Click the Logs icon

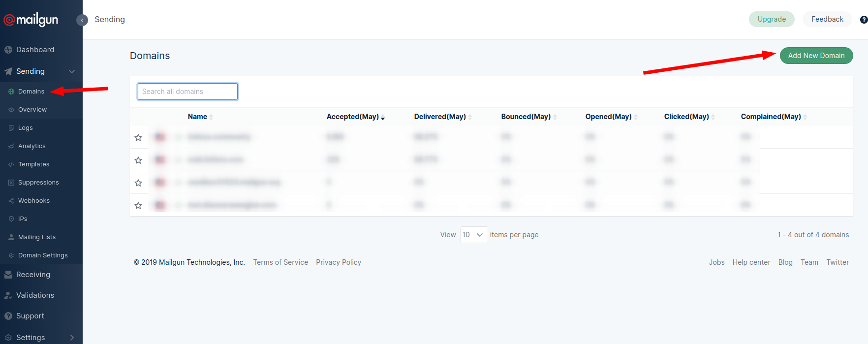(11, 128)
